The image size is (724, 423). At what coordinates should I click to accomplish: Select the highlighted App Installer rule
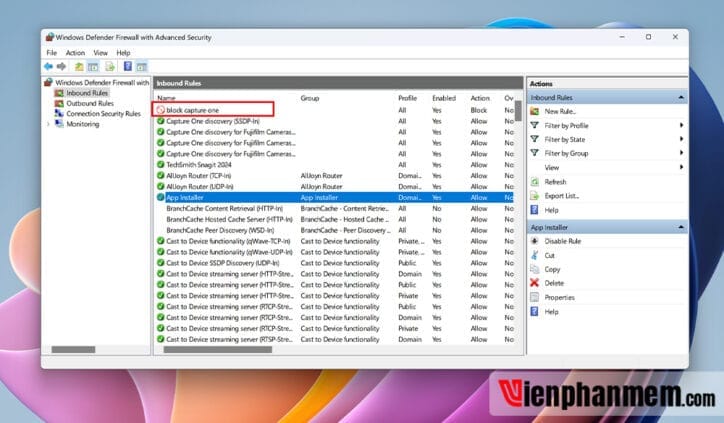[x=335, y=197]
